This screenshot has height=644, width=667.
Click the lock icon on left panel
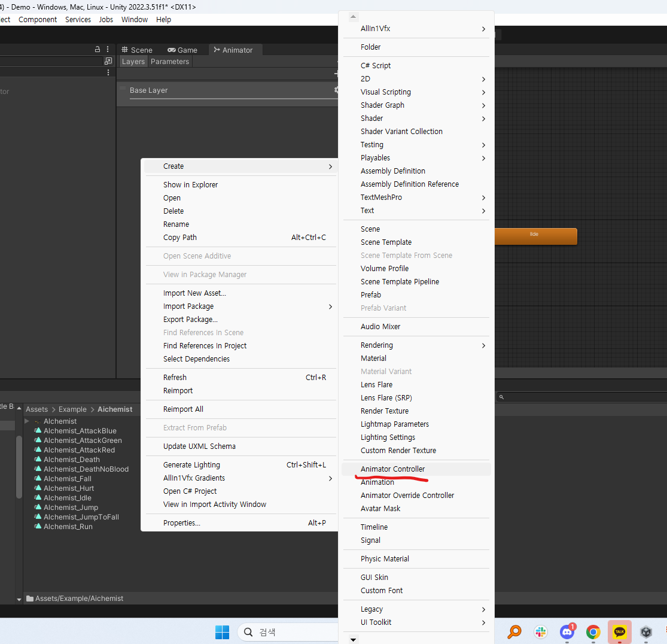pyautogui.click(x=98, y=49)
